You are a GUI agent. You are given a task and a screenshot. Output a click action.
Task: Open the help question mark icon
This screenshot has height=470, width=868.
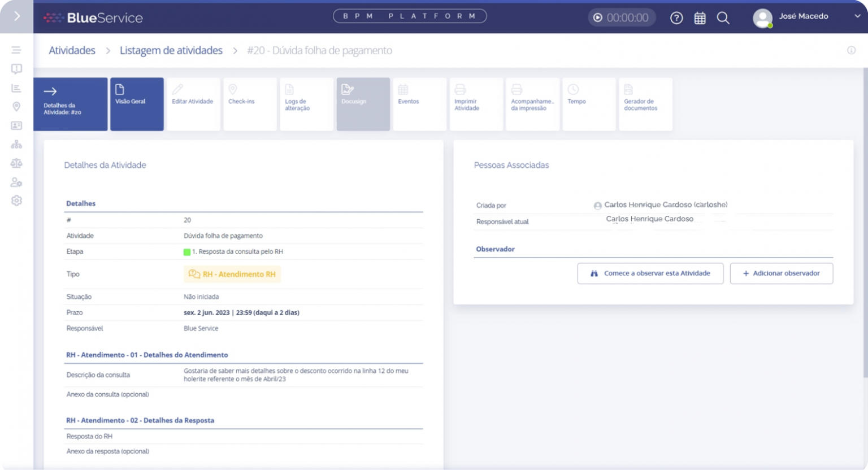click(x=676, y=18)
